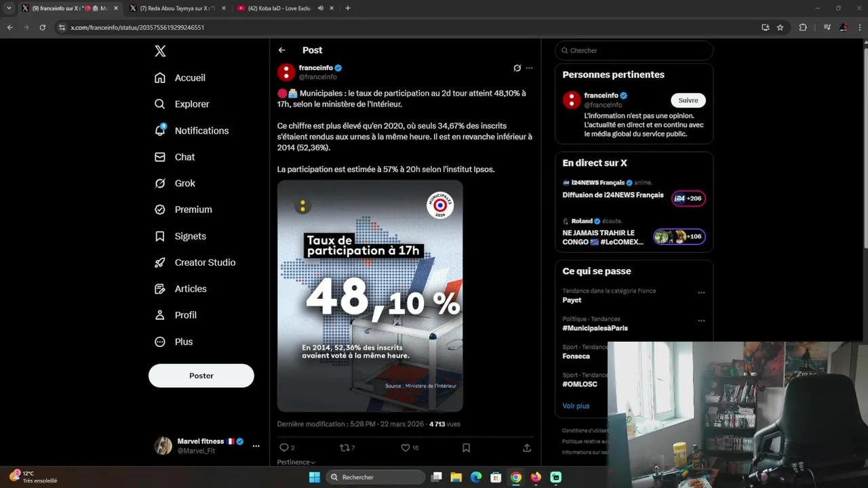The width and height of the screenshot is (868, 488).
Task: Open Microsoft Store from taskbar
Action: coord(496,477)
